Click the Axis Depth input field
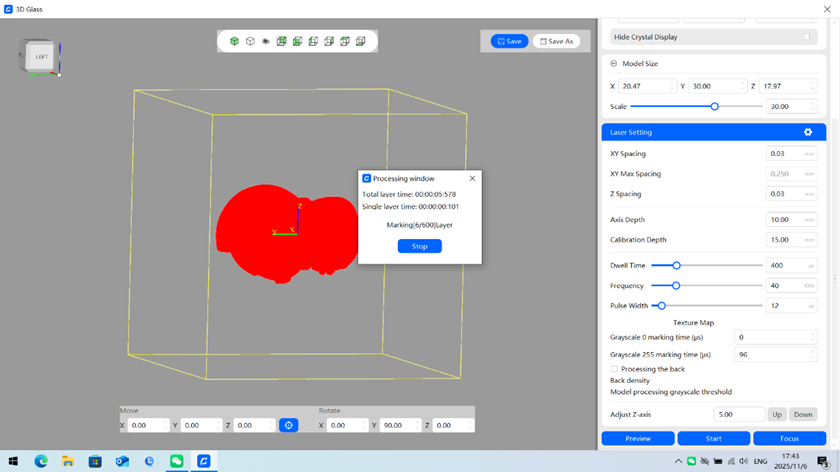 (784, 220)
